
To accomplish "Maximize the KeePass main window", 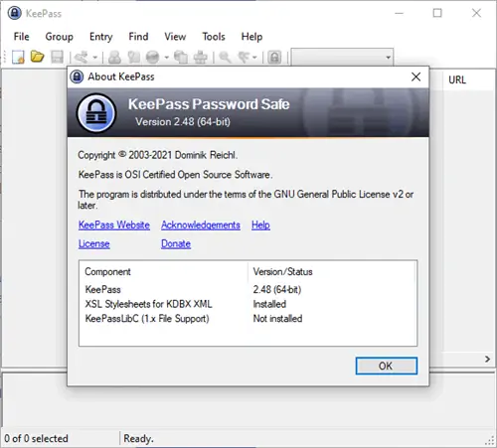I will click(437, 13).
